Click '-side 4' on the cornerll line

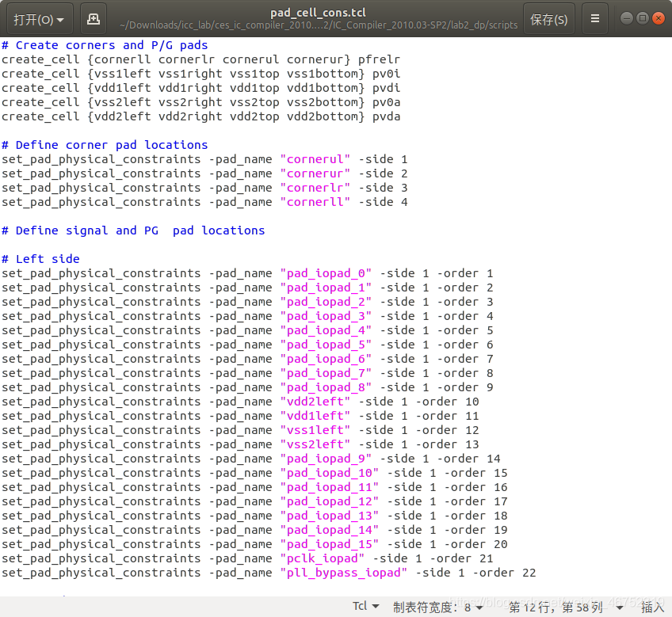pyautogui.click(x=383, y=202)
